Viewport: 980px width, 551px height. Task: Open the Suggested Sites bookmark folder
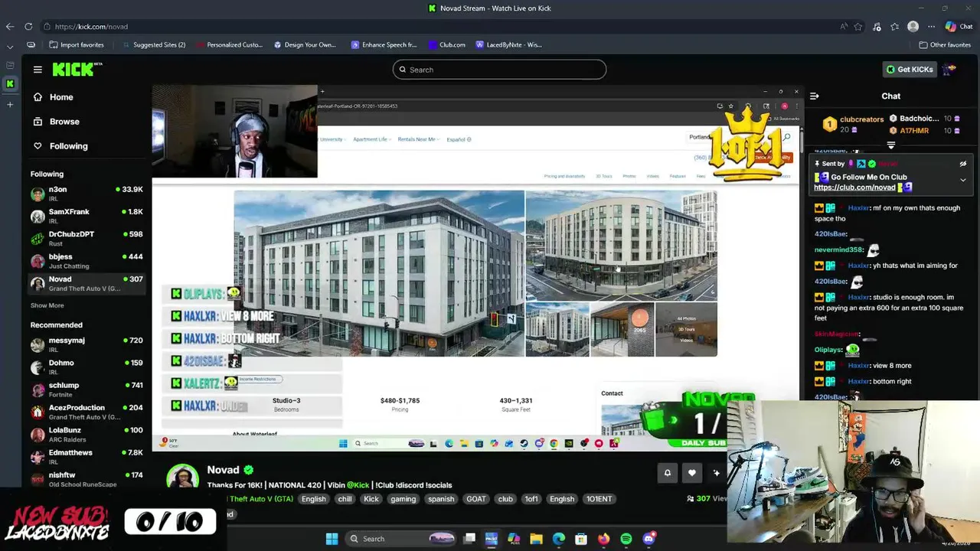[x=153, y=45]
